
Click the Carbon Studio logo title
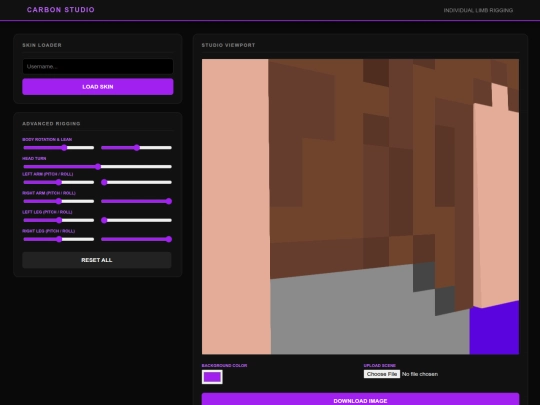click(x=61, y=10)
